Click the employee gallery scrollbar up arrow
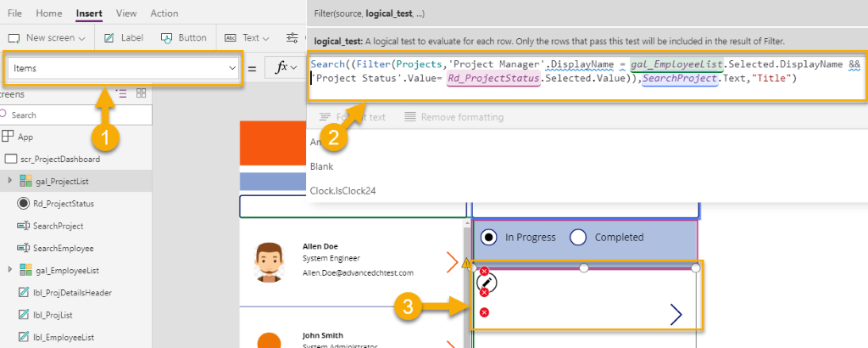 tap(466, 222)
